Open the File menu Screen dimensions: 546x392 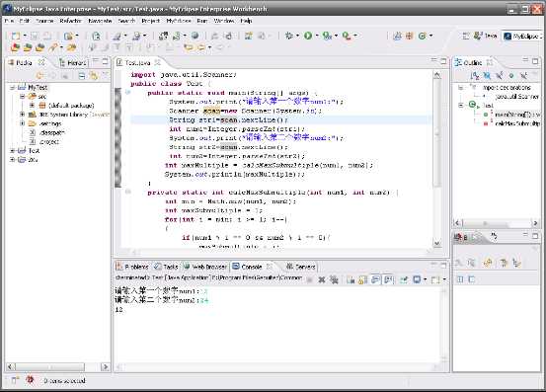[9, 21]
